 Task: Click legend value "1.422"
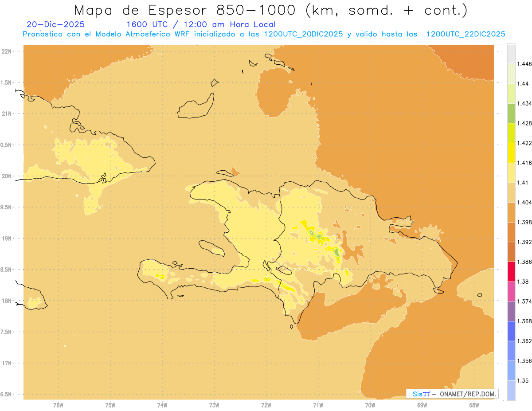point(524,143)
